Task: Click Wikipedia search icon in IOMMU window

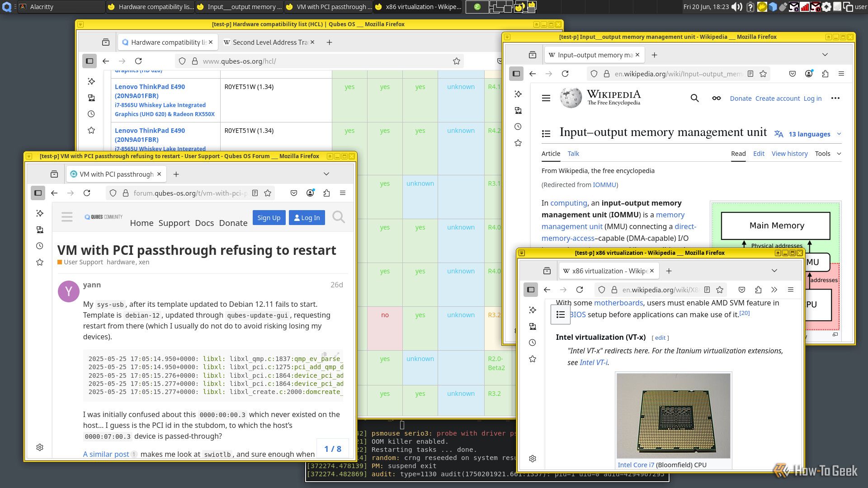Action: tap(695, 98)
